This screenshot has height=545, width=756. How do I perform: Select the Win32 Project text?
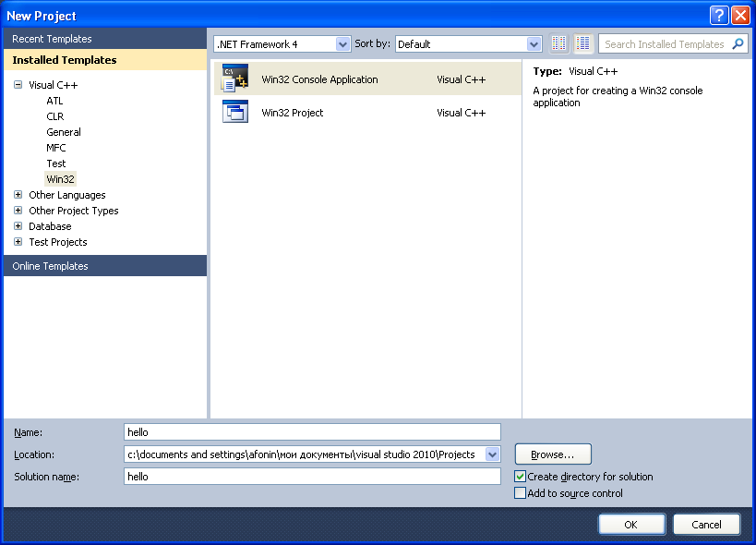pos(293,113)
